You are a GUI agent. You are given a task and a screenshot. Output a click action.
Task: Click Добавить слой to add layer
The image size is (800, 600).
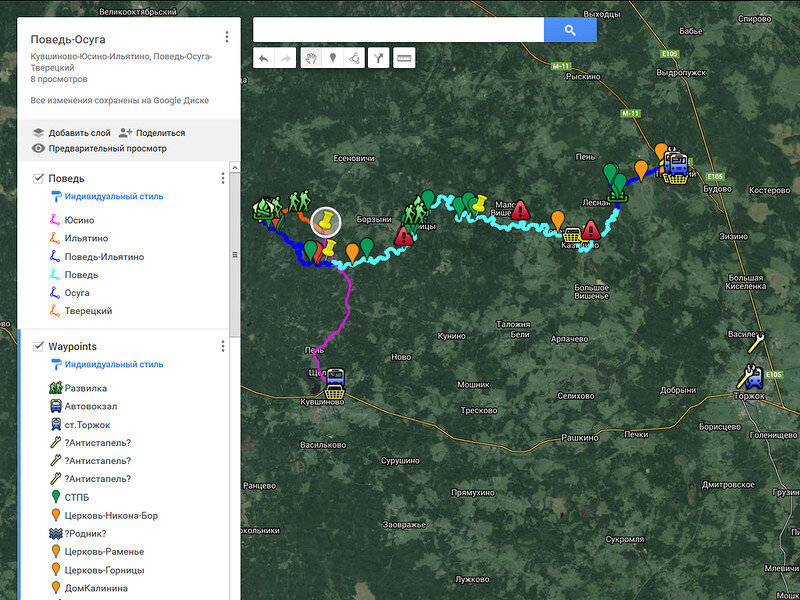pyautogui.click(x=79, y=133)
